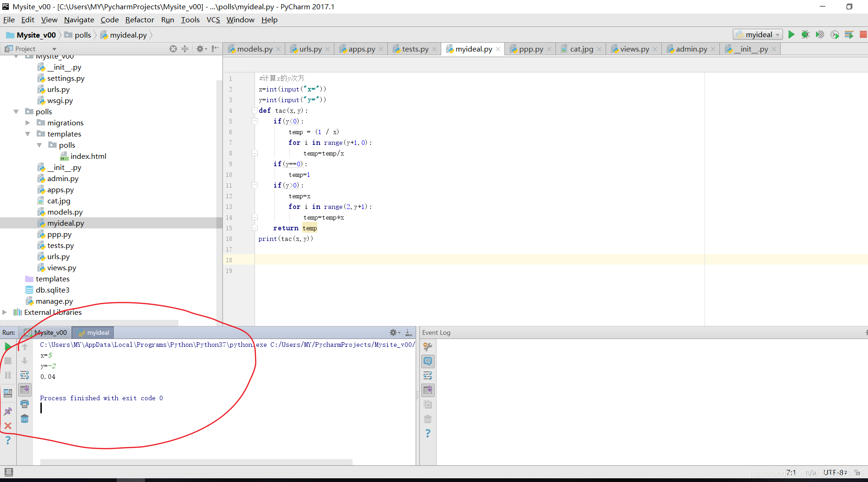
Task: Close the myideal.py editor tab
Action: [498, 49]
